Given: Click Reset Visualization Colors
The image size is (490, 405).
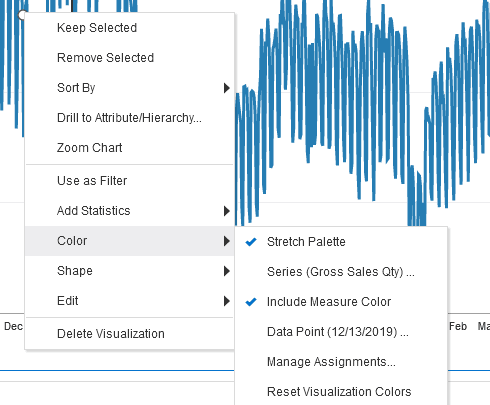Looking at the screenshot, I should 341,392.
